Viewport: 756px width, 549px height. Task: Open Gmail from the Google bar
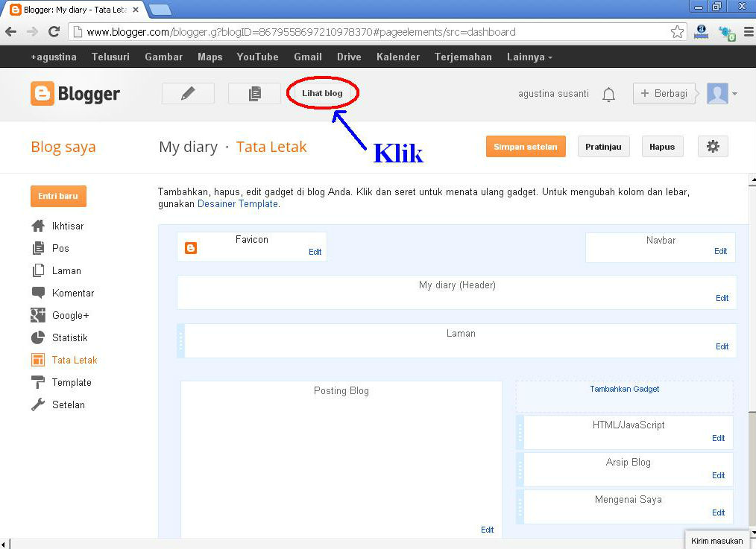coord(308,57)
